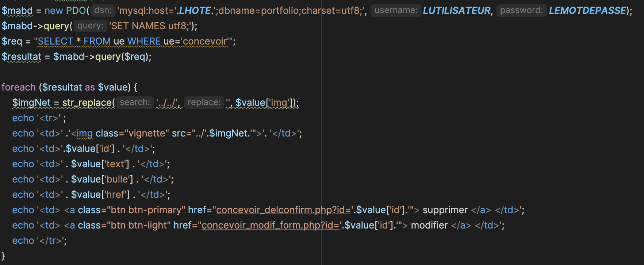
Task: Click the closing brace of foreach
Action: (3, 256)
